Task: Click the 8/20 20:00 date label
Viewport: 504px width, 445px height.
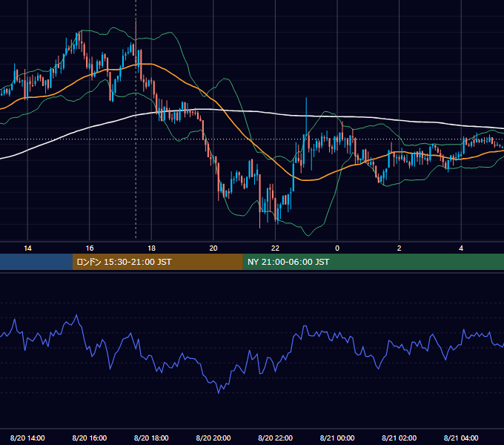Action: [x=213, y=438]
